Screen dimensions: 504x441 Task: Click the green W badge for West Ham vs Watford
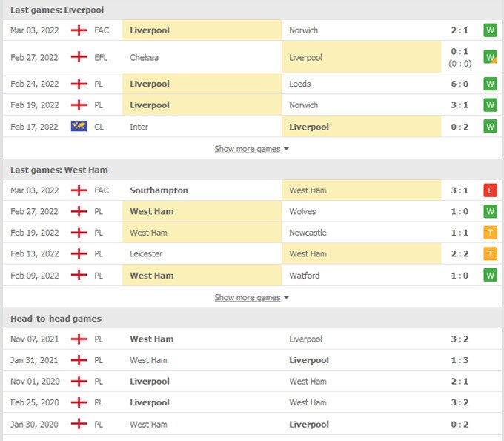pyautogui.click(x=489, y=276)
